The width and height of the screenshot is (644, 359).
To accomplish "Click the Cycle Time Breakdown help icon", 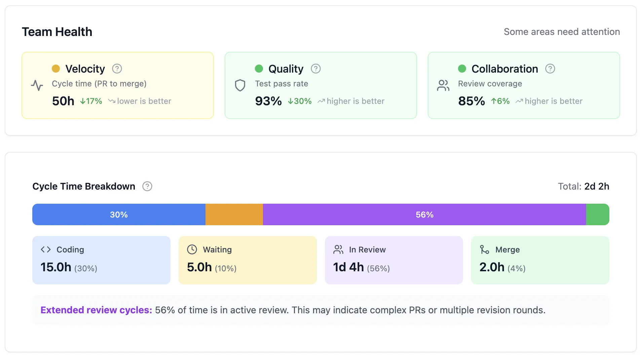I will point(147,186).
